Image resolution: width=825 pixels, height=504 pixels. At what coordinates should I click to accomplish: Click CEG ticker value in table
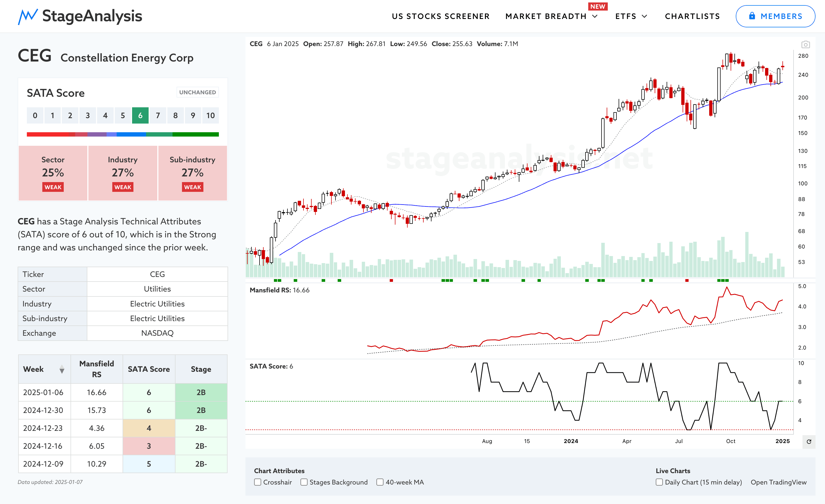tap(157, 274)
